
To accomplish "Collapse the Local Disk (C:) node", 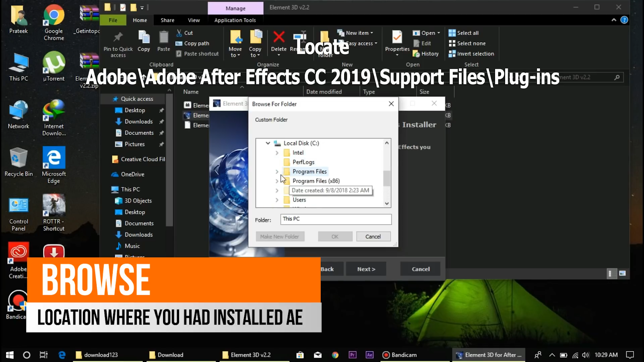I will tap(268, 143).
